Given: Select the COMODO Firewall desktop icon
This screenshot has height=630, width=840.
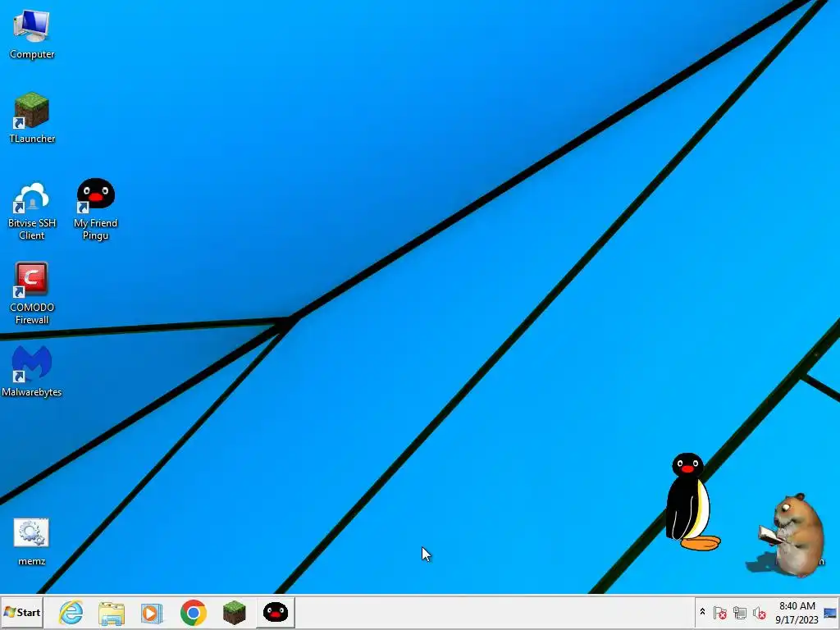Looking at the screenshot, I should coord(32,294).
